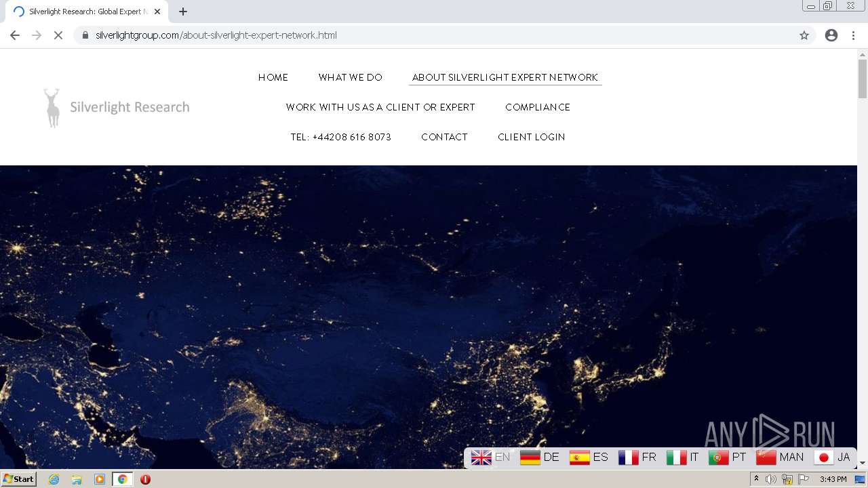Open the CONTACT page
868x488 pixels.
click(x=444, y=137)
